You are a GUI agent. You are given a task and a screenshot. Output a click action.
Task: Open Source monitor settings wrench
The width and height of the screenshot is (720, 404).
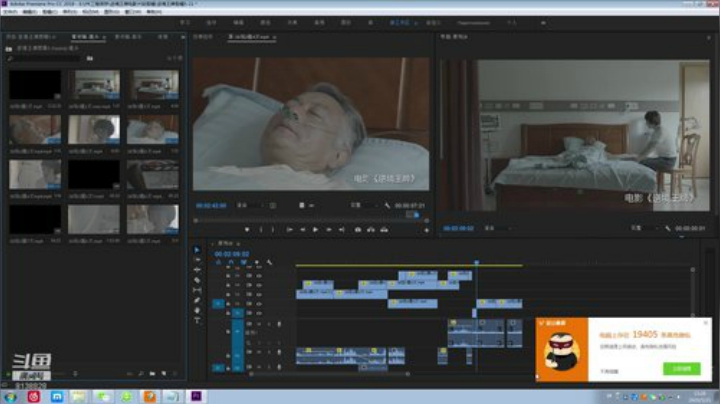coord(387,206)
